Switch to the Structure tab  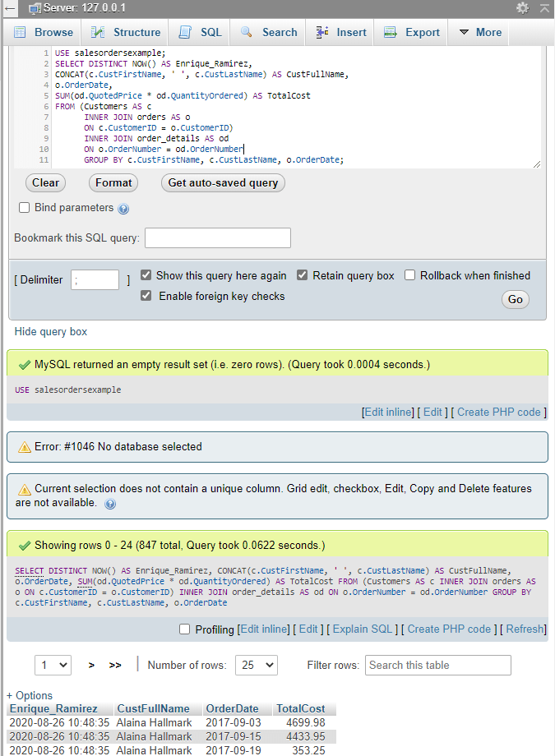click(x=126, y=32)
